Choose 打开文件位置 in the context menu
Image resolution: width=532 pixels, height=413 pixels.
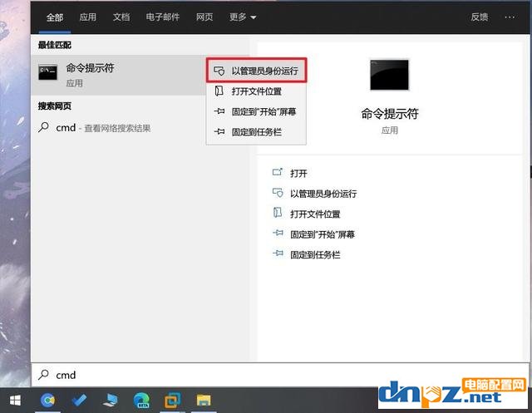tap(257, 91)
